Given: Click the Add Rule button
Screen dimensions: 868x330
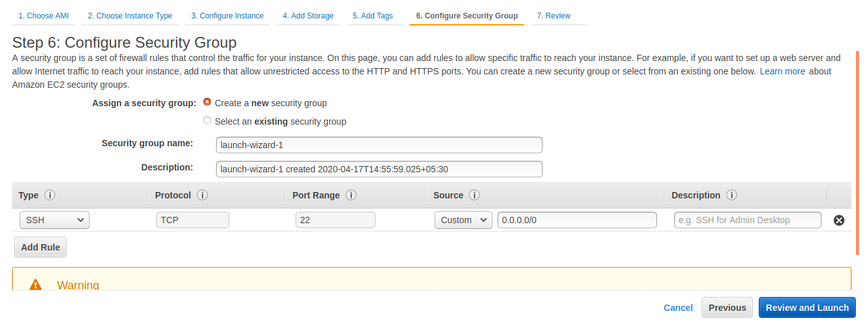Looking at the screenshot, I should [41, 247].
